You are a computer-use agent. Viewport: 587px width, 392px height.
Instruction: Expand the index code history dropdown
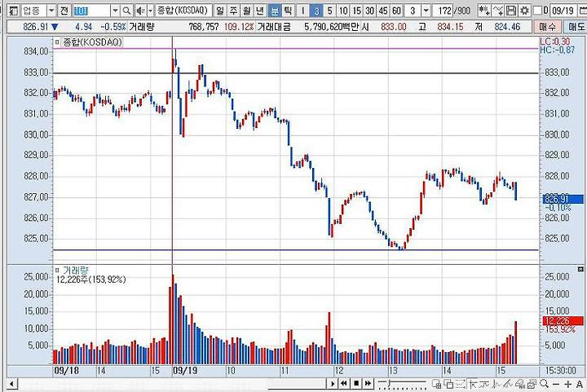point(115,11)
